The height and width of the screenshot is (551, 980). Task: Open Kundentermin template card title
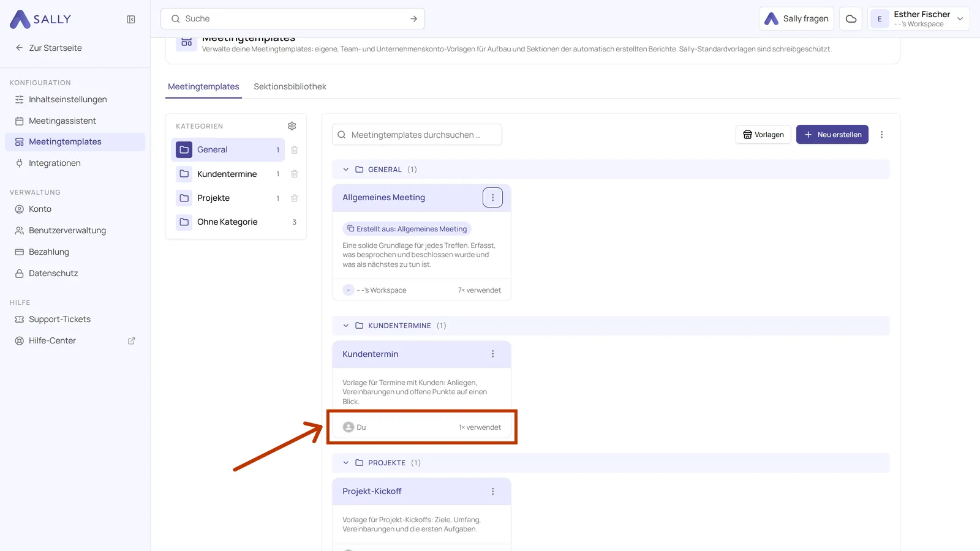[370, 354]
